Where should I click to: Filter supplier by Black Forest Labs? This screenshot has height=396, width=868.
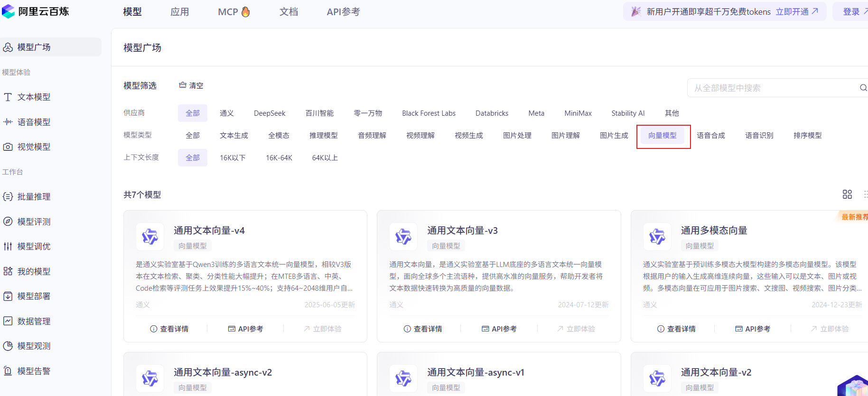[x=429, y=113]
